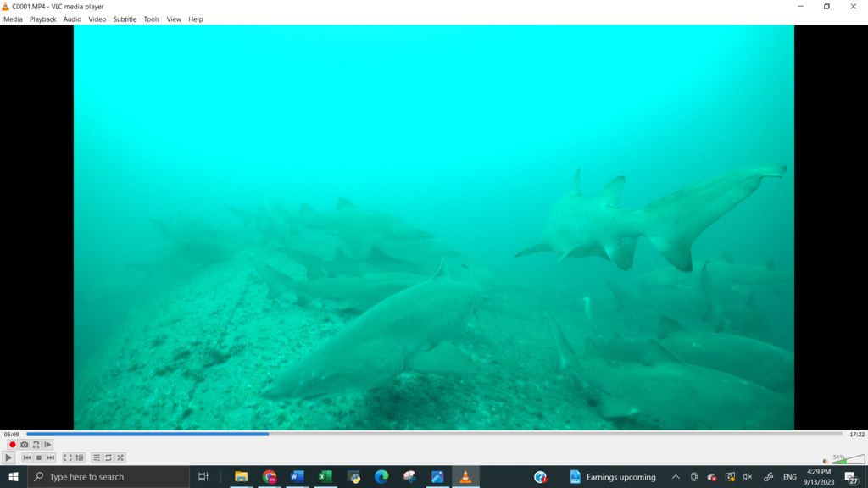The width and height of the screenshot is (868, 488).
Task: Toggle fullscreen video mode
Action: click(68, 457)
